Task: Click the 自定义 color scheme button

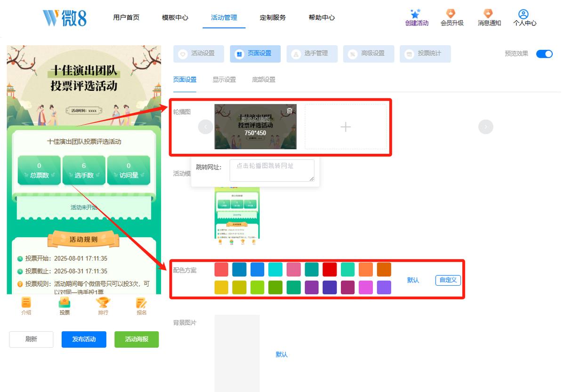Action: (x=448, y=280)
